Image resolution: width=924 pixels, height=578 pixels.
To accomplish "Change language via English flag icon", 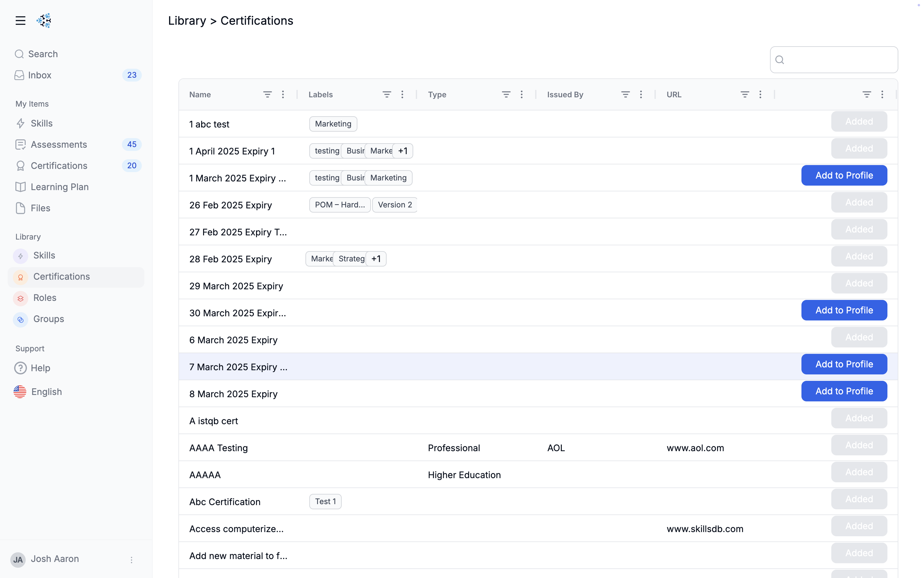I will click(20, 392).
